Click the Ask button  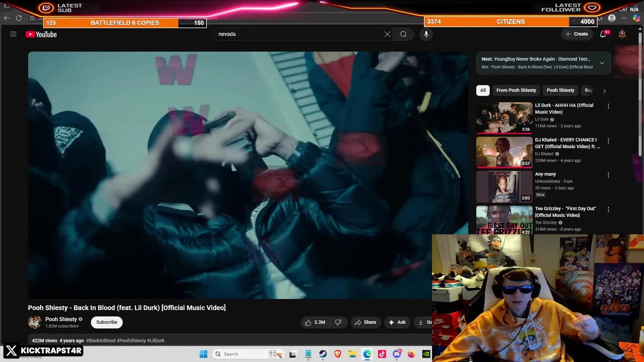pyautogui.click(x=396, y=322)
